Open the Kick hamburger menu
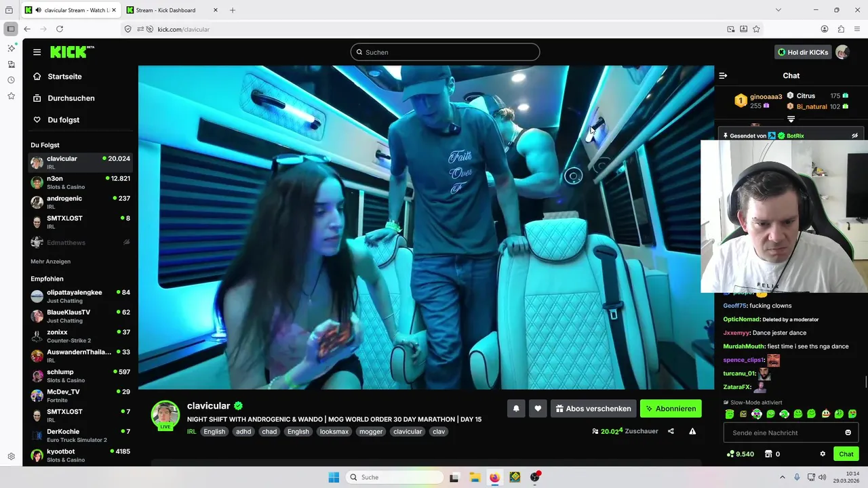The height and width of the screenshot is (488, 868). (x=37, y=52)
